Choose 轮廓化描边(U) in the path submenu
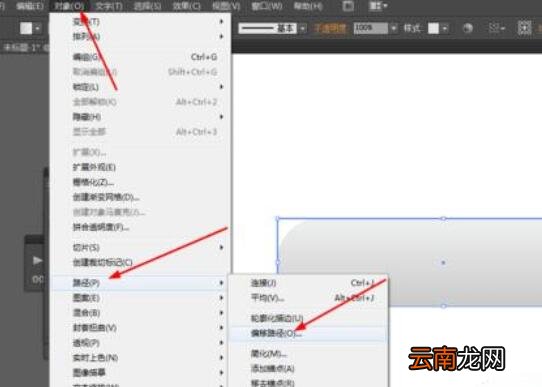Image resolution: width=542 pixels, height=387 pixels. [308, 318]
